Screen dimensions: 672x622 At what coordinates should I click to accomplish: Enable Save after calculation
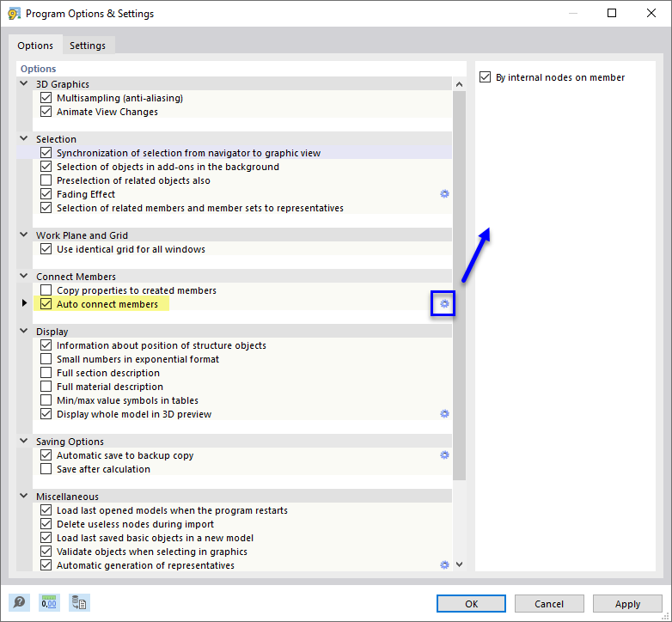(46, 469)
